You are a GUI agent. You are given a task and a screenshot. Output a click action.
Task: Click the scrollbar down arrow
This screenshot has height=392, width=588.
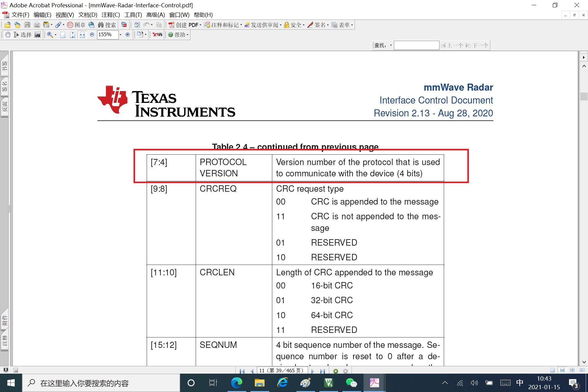coord(584,362)
